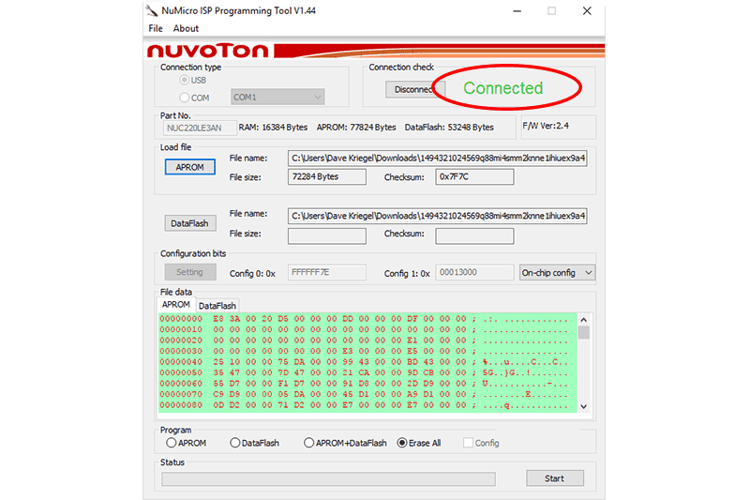Screen dimensions: 750x500
Task: Click the APROM checksum field 0x7F7C
Action: [474, 177]
